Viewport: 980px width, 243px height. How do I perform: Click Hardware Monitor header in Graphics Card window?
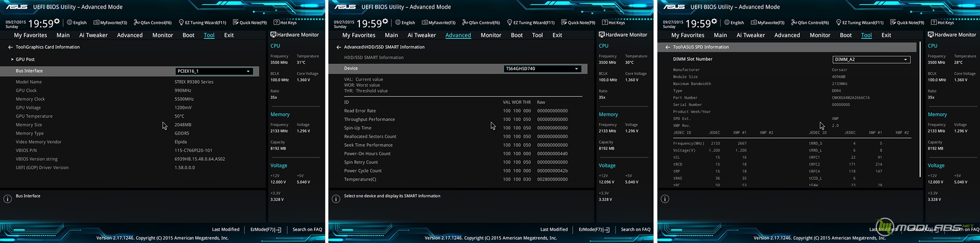[x=295, y=35]
